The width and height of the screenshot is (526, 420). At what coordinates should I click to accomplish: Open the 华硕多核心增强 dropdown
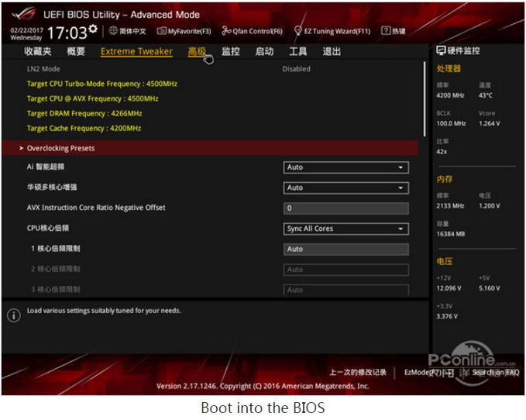point(346,188)
